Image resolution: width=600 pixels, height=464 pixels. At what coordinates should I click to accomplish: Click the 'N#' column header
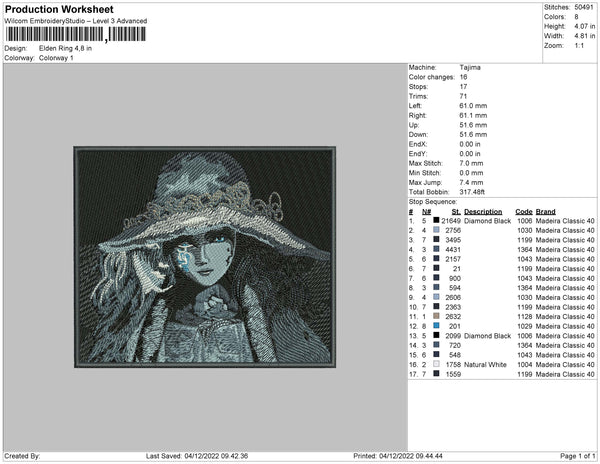point(427,212)
